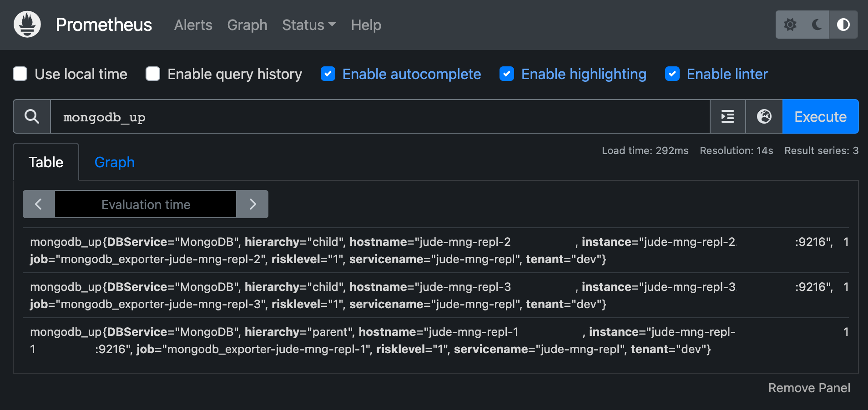Click value 1 of the parent repl-1 row
This screenshot has height=410, width=868.
tap(846, 332)
